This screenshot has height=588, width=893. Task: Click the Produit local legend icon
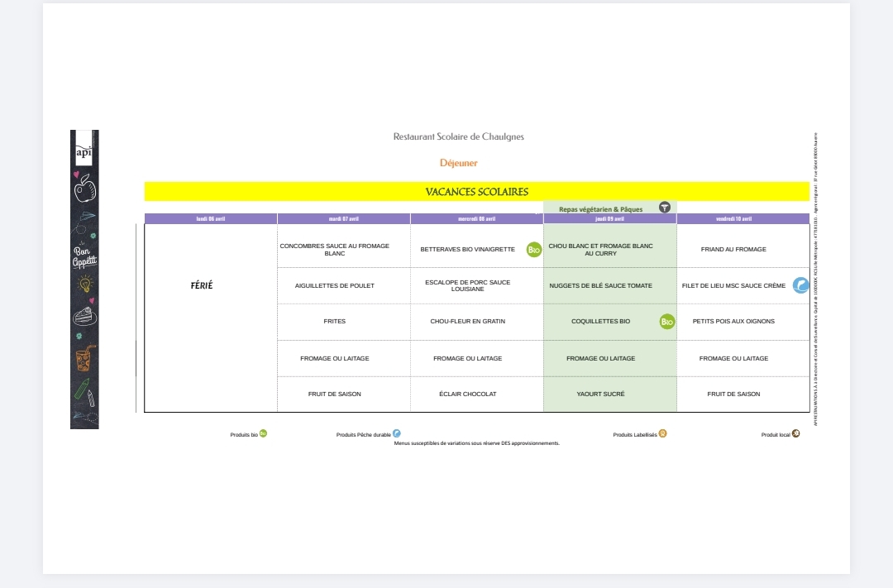pos(795,433)
